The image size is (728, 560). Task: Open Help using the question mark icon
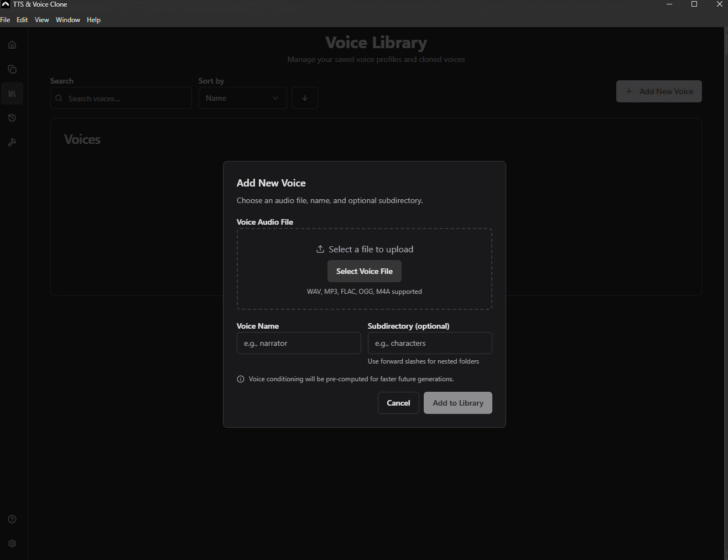tap(12, 518)
